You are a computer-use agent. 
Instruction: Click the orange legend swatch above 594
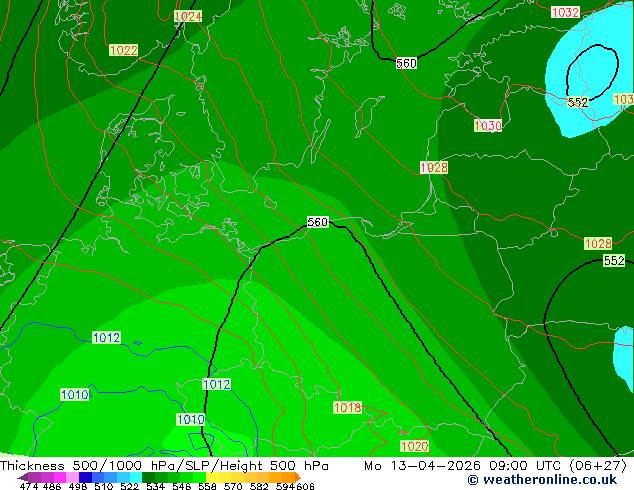[x=288, y=477]
